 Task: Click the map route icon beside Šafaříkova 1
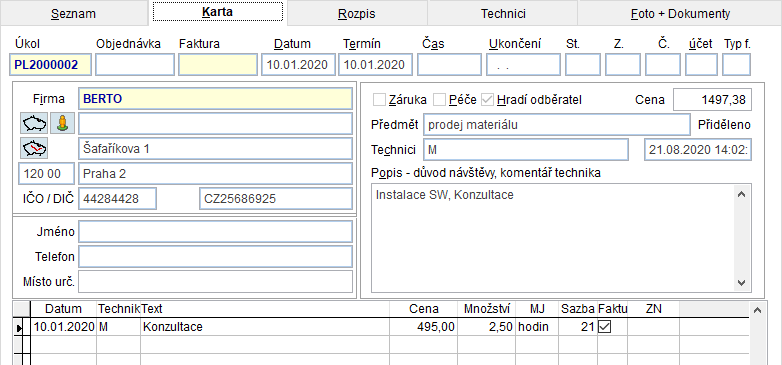[x=34, y=148]
